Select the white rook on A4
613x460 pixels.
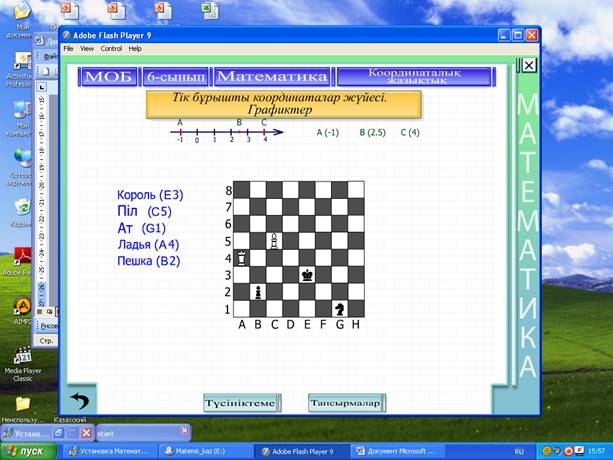click(242, 257)
